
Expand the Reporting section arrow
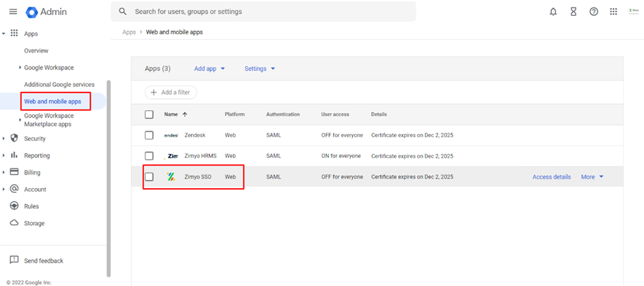coord(3,155)
